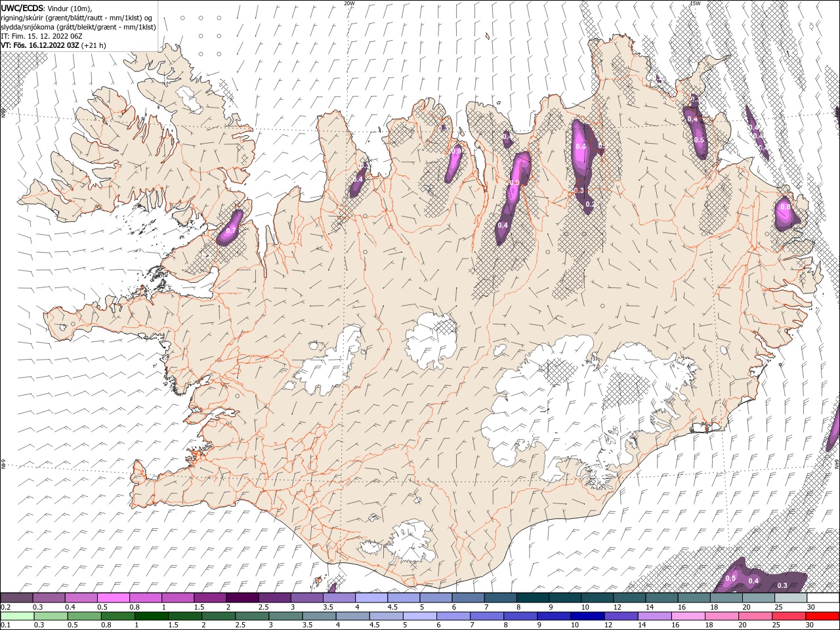Click the lavender swatch between 4 and 4.5 in the upper scale

point(371,598)
